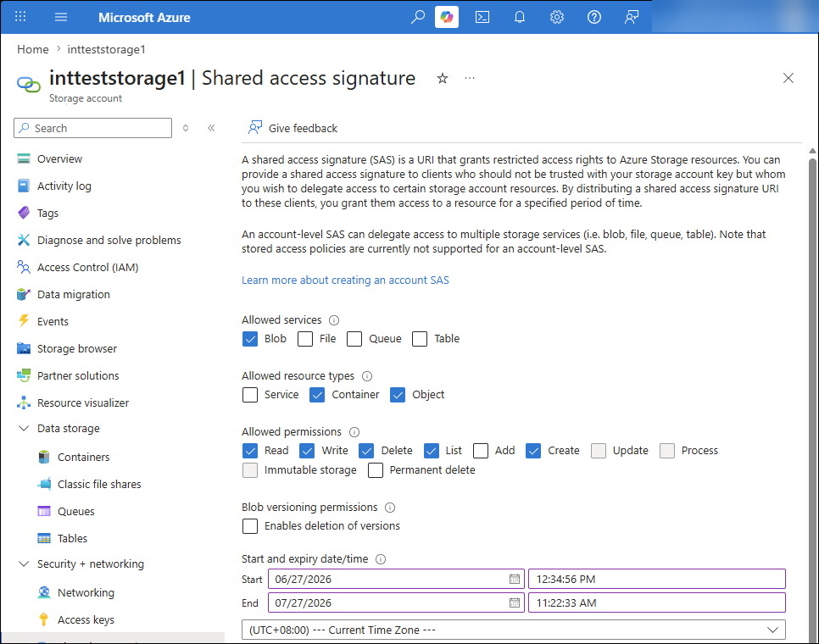
Task: Open portal settings gear
Action: coord(557,17)
